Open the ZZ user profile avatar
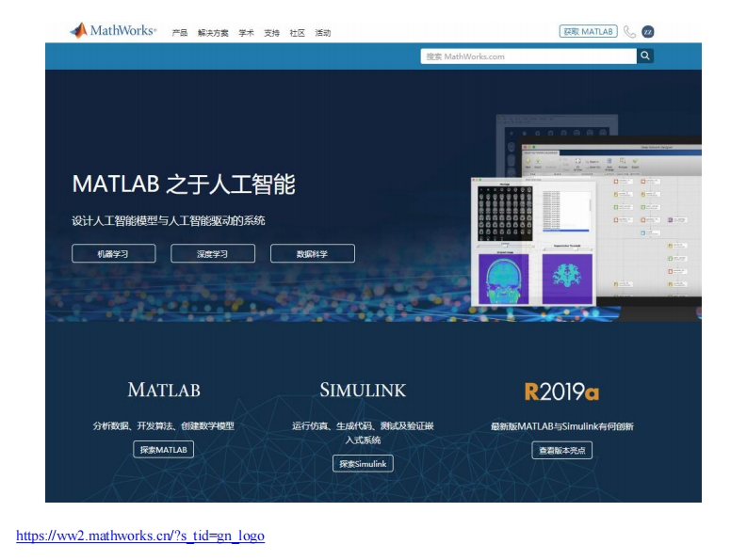This screenshot has width=747, height=560. 648,32
